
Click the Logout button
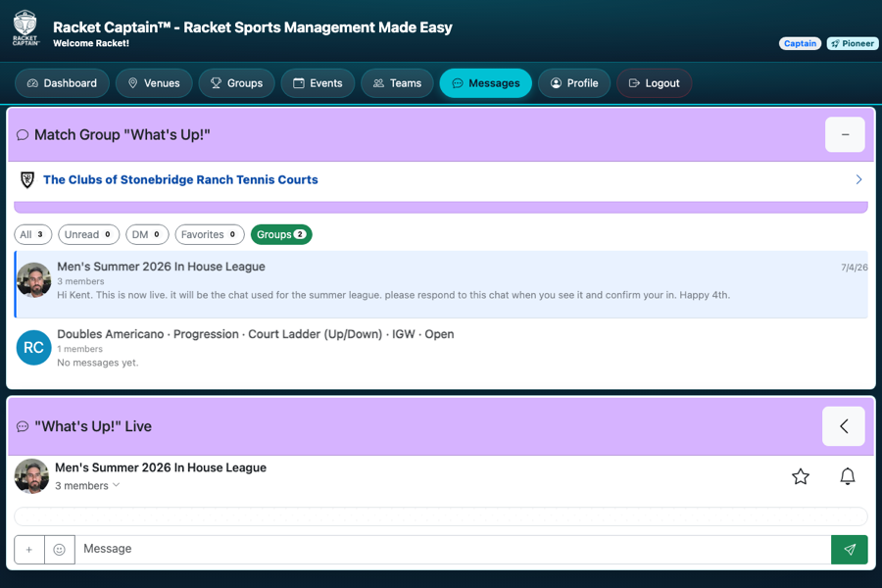pos(655,83)
